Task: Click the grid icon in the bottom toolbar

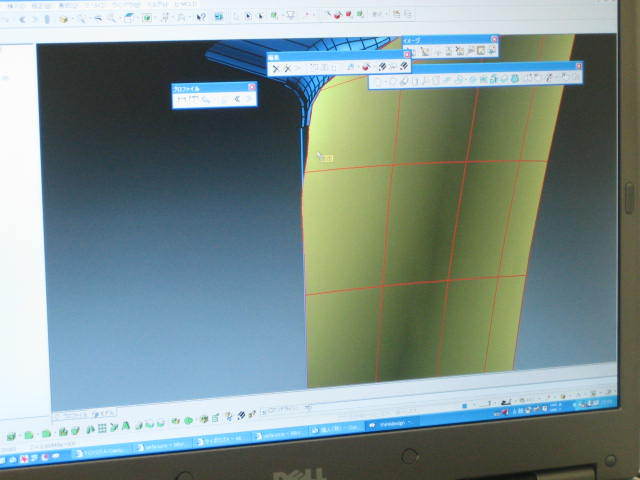Action: pyautogui.click(x=103, y=428)
